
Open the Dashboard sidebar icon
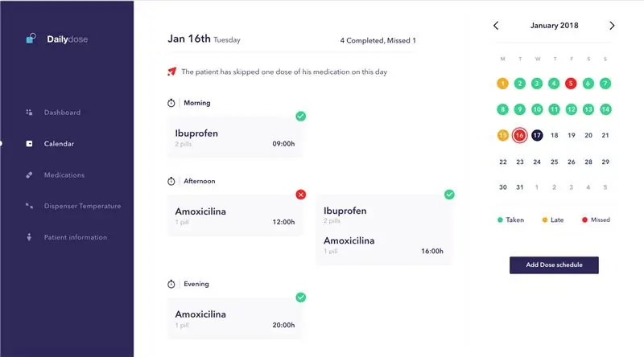tap(29, 112)
